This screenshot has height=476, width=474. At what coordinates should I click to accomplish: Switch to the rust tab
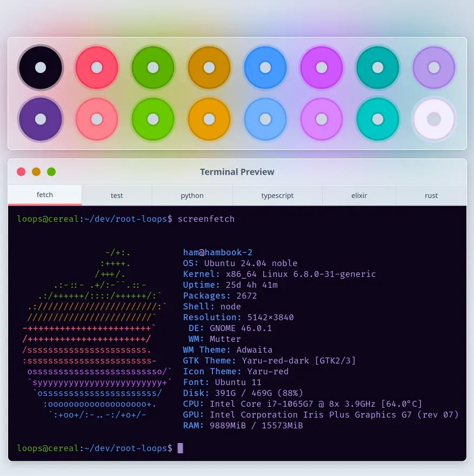click(431, 195)
